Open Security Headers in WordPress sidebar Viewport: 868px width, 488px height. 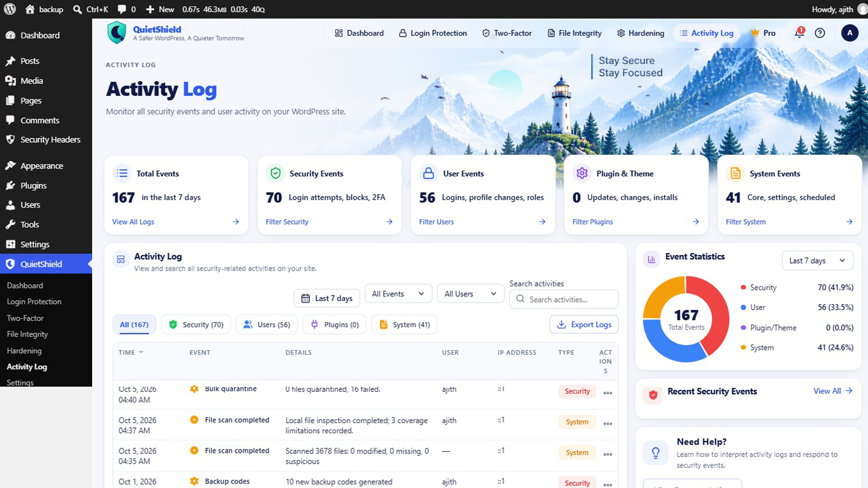(x=46, y=140)
